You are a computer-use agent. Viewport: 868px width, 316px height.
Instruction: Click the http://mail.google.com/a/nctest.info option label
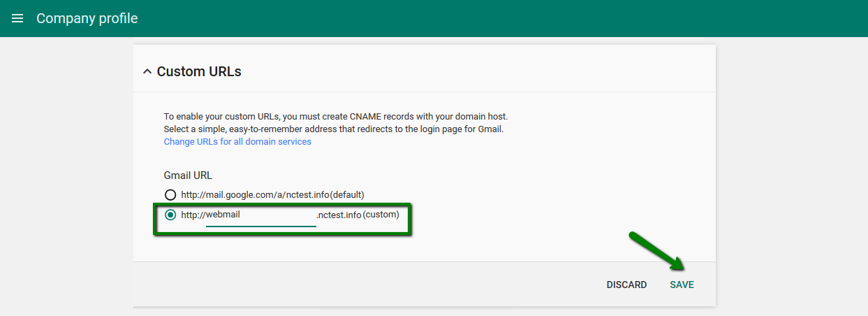click(x=255, y=194)
